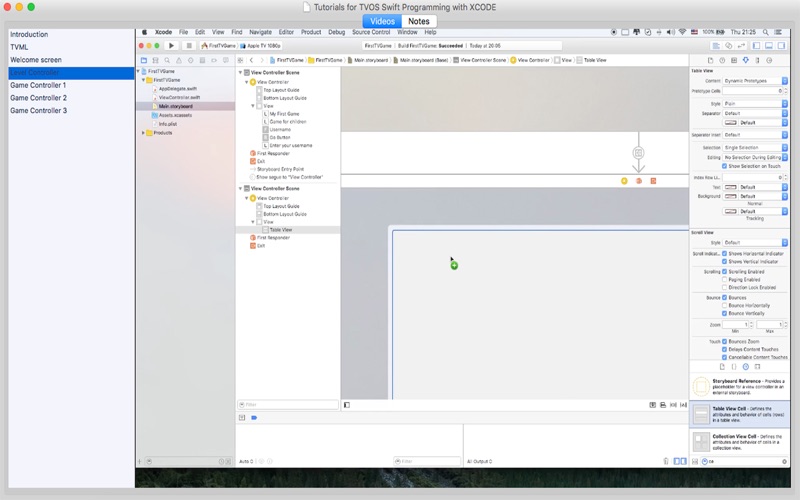Toggle the document outline button

(347, 405)
